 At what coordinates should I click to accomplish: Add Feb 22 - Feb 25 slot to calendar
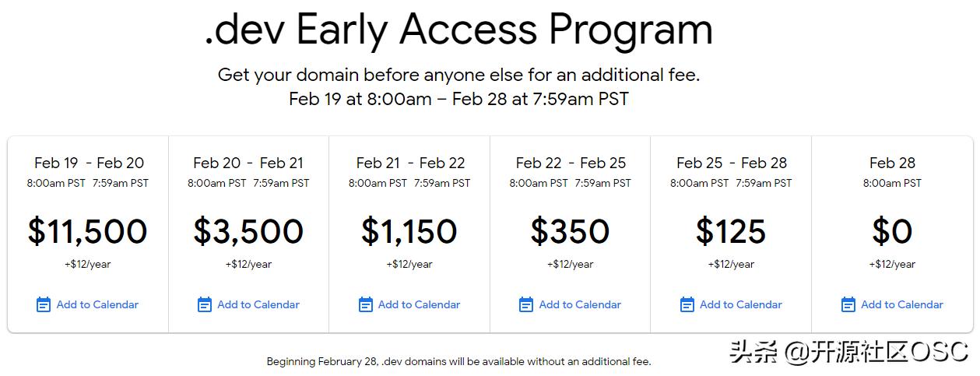click(x=580, y=304)
